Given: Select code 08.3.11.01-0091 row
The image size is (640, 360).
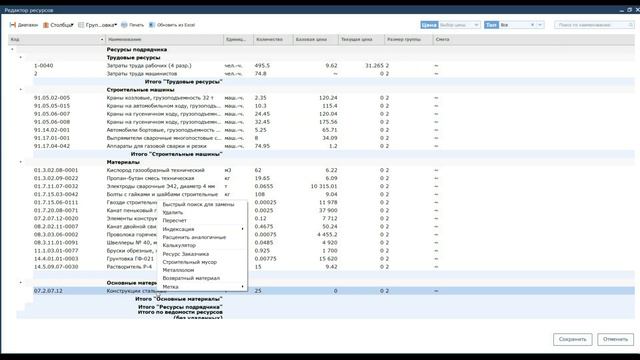Looking at the screenshot, I should [x=334, y=242].
